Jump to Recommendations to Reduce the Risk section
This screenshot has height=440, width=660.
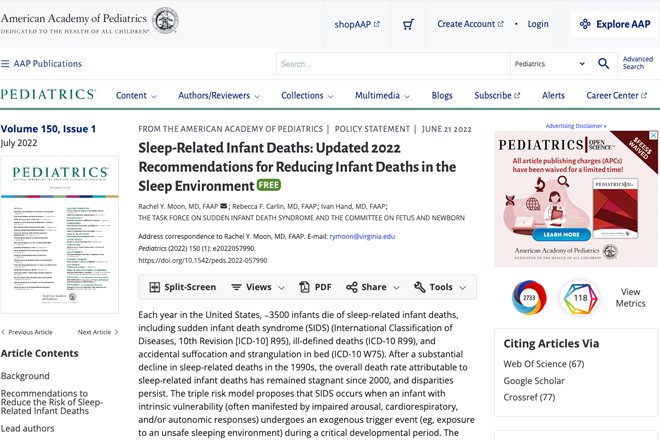click(51, 402)
